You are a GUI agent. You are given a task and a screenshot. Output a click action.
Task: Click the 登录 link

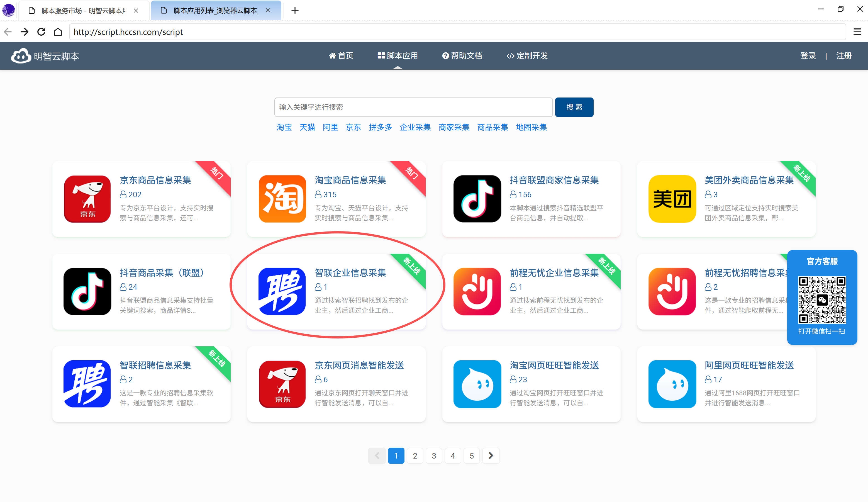[808, 56]
